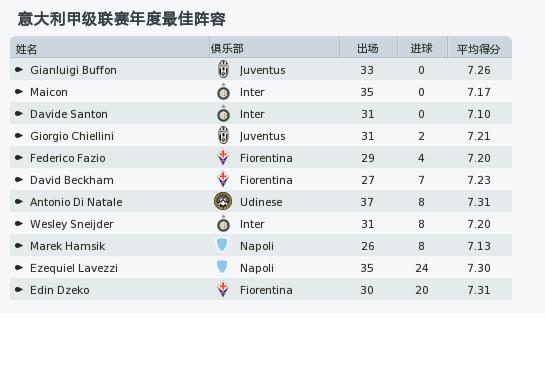Click the Udinese badge in Di Natale's row
Screen dimensions: 545x384
click(223, 201)
